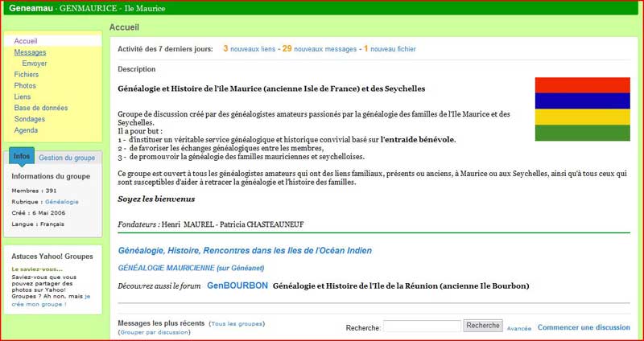The height and width of the screenshot is (341, 644).
Task: Switch to the Infos tab
Action: tap(22, 157)
